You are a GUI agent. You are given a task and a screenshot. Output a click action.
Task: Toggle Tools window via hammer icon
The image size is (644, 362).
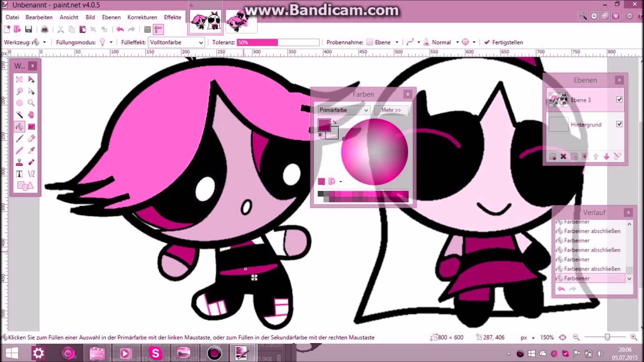(x=583, y=16)
